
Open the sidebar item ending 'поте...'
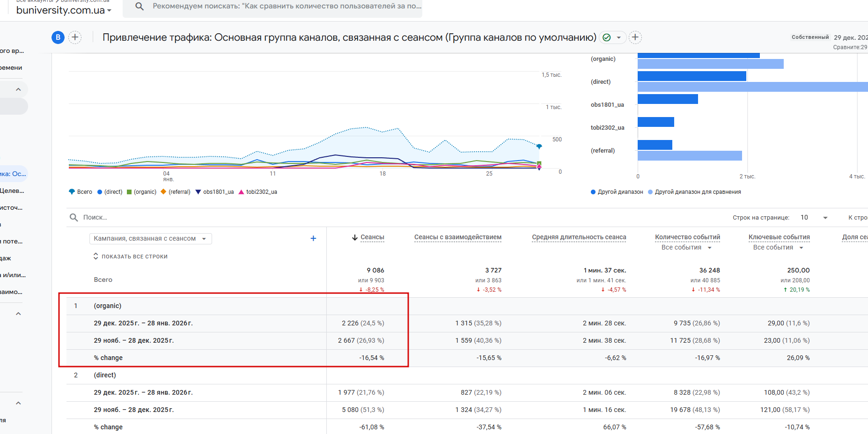pos(11,242)
